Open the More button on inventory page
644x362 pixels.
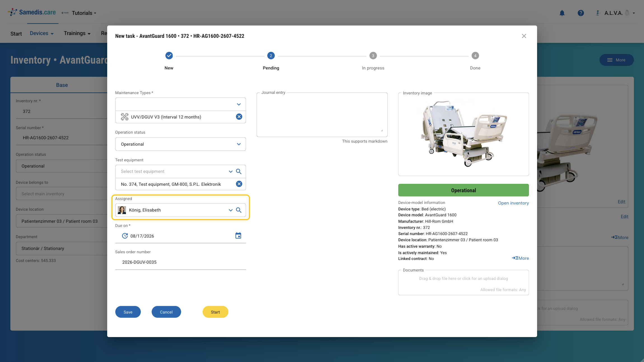[x=617, y=60]
